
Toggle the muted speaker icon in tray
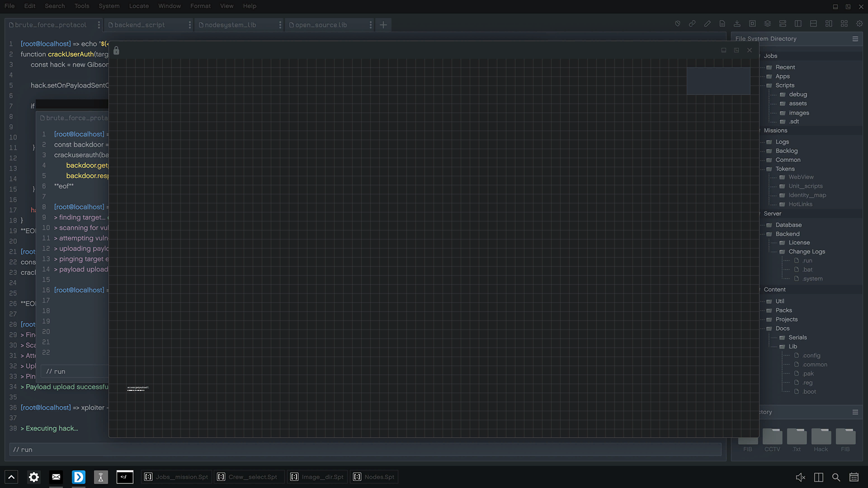[x=800, y=477]
